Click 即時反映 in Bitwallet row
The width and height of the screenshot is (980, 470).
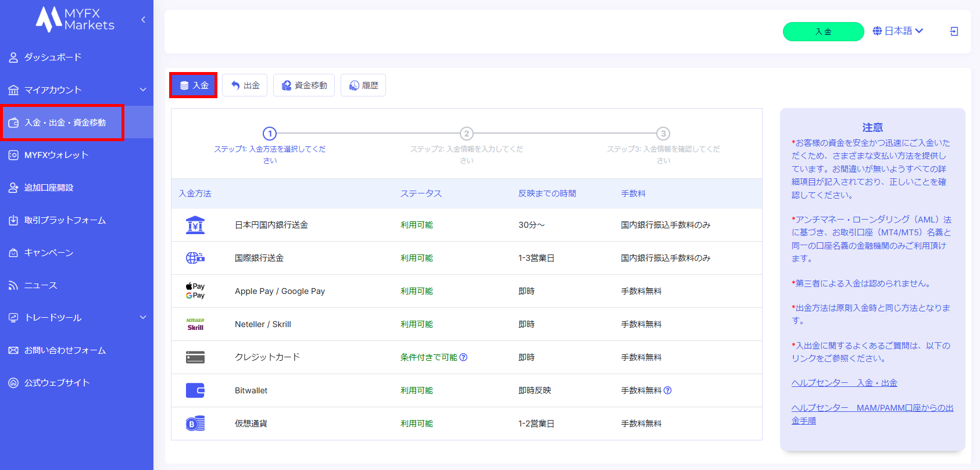(535, 390)
